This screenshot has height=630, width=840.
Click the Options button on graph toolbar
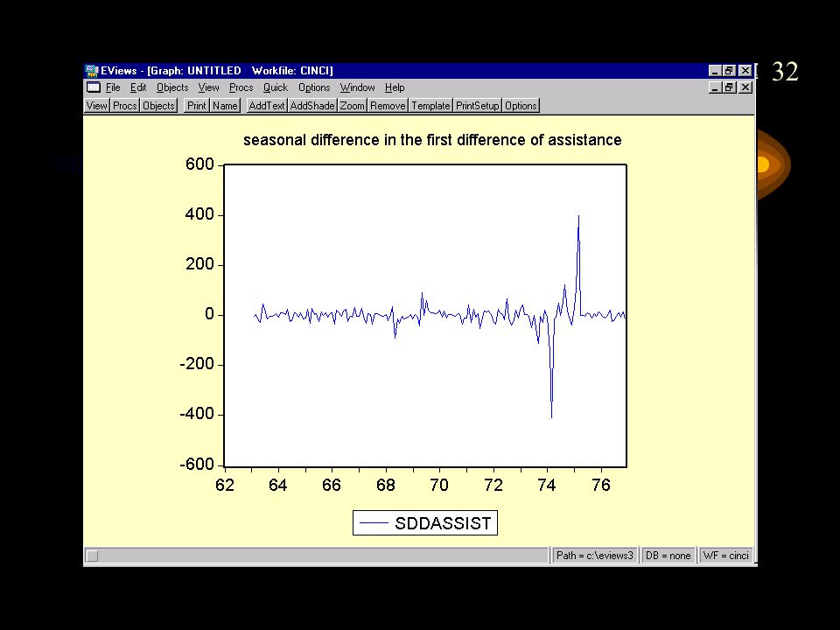[x=521, y=106]
